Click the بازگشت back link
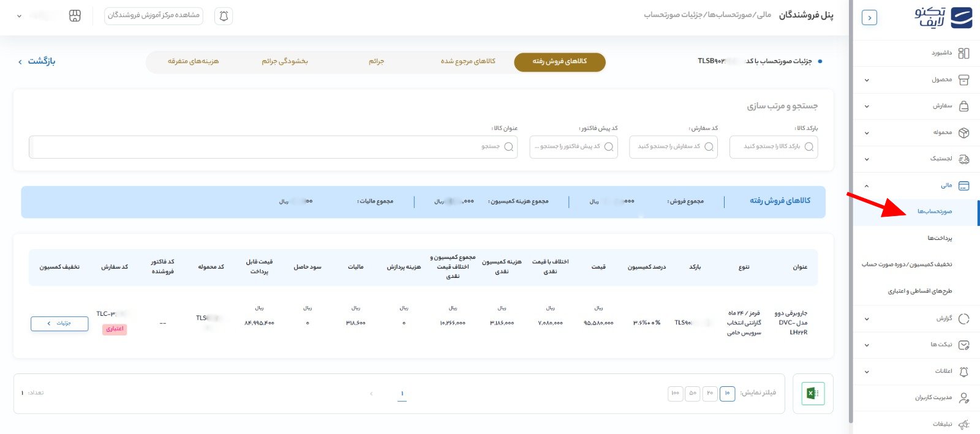This screenshot has height=434, width=980. [37, 61]
